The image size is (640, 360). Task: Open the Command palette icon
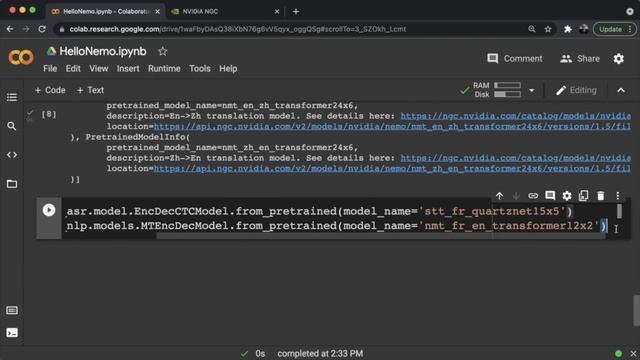tap(12, 310)
